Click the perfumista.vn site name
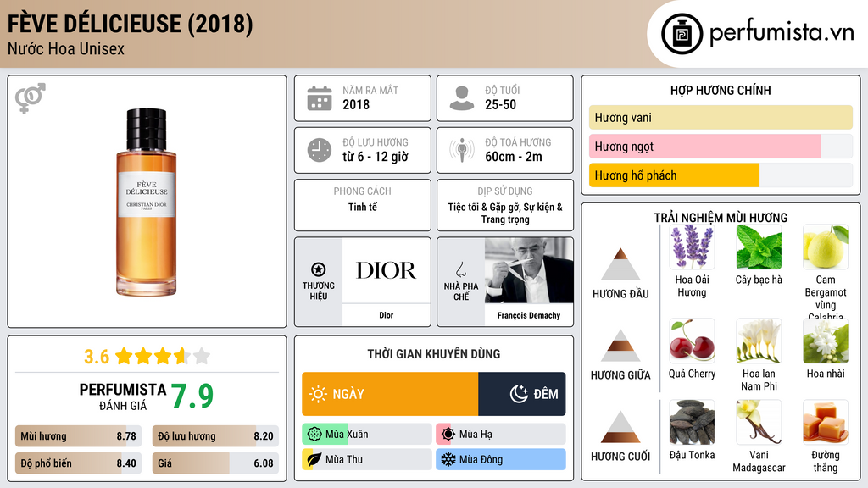This screenshot has width=868, height=488. click(781, 33)
